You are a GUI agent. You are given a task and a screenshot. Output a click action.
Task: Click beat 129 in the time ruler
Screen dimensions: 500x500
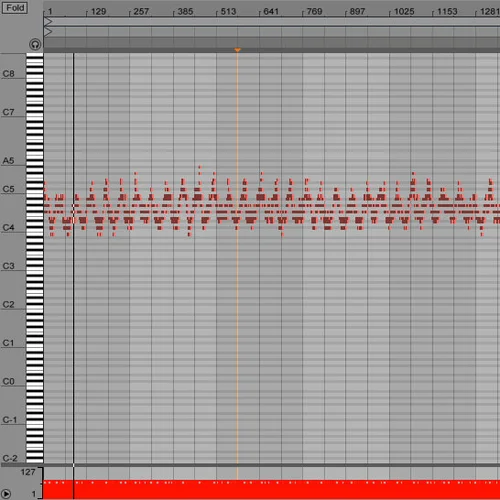98,12
